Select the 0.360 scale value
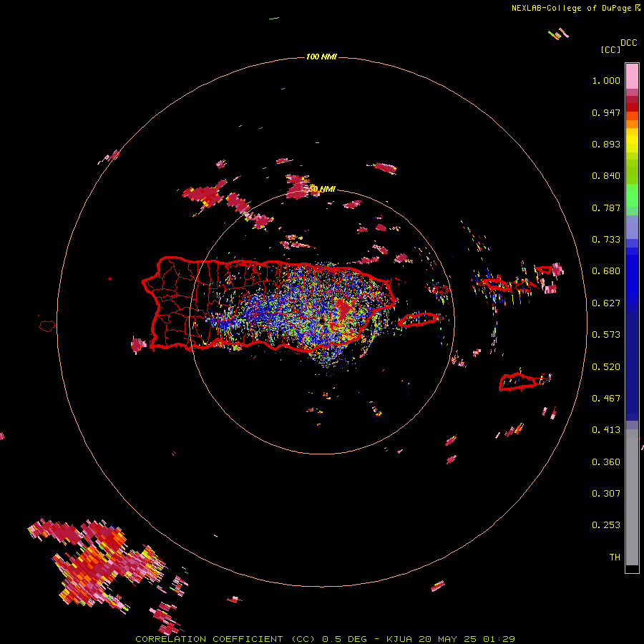 coord(606,462)
